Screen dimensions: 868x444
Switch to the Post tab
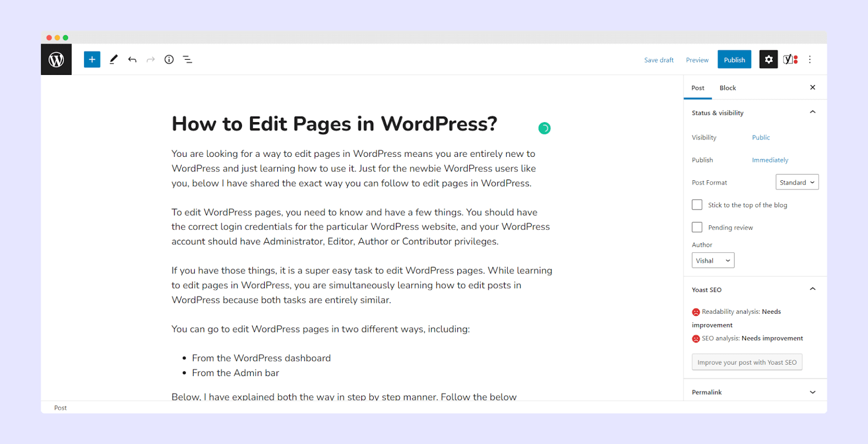(698, 88)
